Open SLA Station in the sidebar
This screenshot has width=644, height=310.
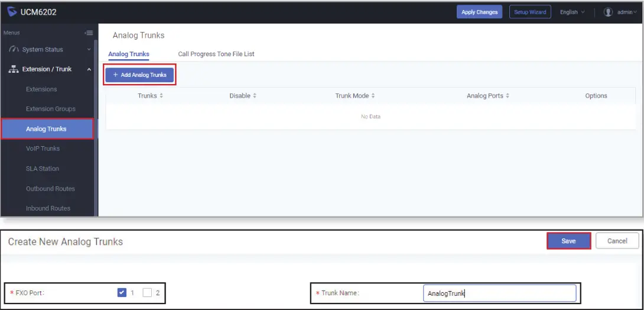pyautogui.click(x=43, y=169)
